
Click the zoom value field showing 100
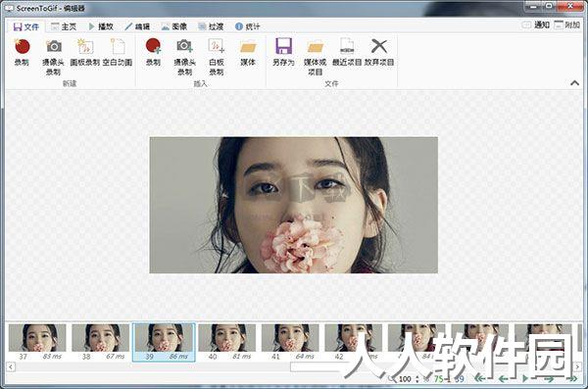tap(405, 379)
